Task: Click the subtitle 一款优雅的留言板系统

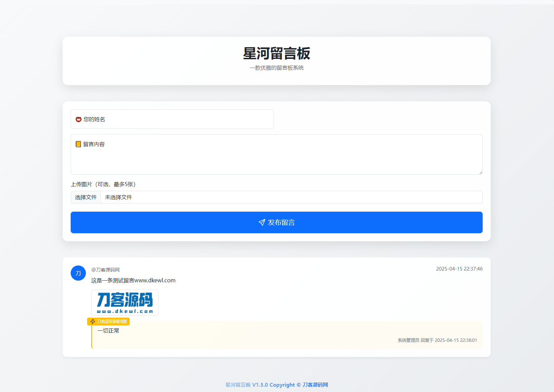Action: tap(276, 68)
